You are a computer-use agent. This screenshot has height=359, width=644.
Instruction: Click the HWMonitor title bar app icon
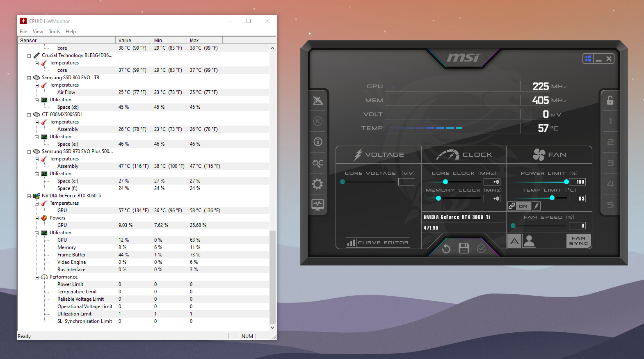tap(23, 21)
